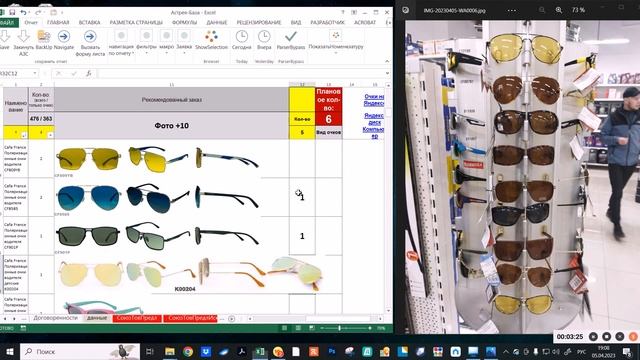640x360 pixels.
Task: Show hidden system tray icons
Action: point(506,351)
